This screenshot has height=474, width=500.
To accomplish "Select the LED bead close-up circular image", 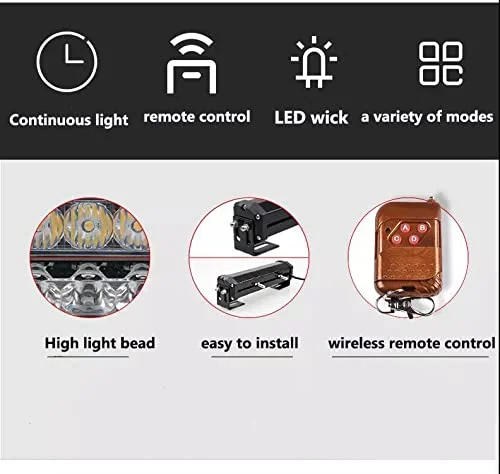I will point(90,257).
